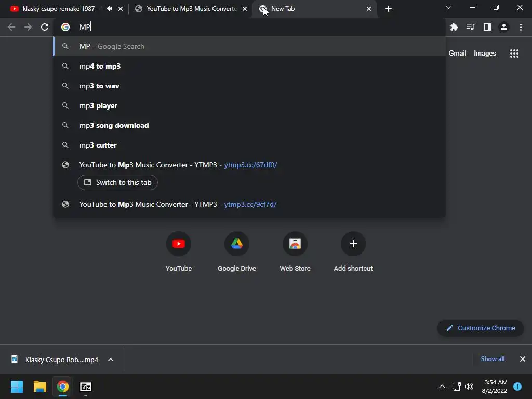The image size is (532, 399).
Task: Open the ytmp3.cc/67df0/ suggestion
Action: tap(249, 165)
